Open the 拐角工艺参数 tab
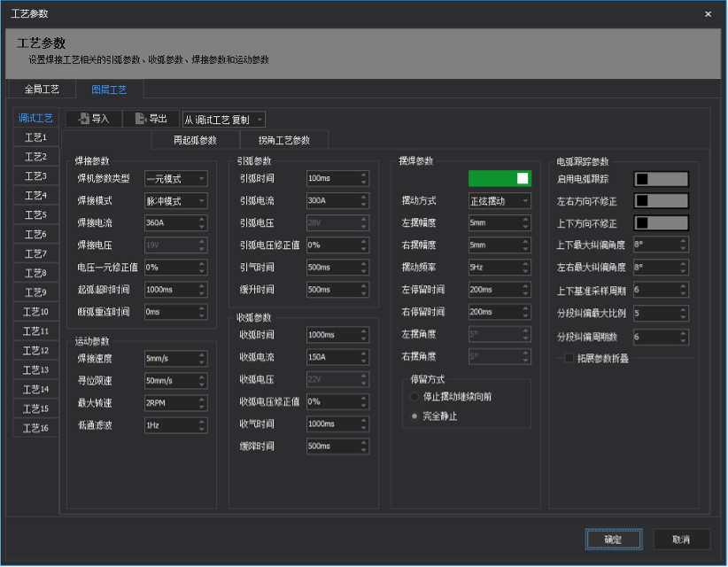 pyautogui.click(x=283, y=140)
